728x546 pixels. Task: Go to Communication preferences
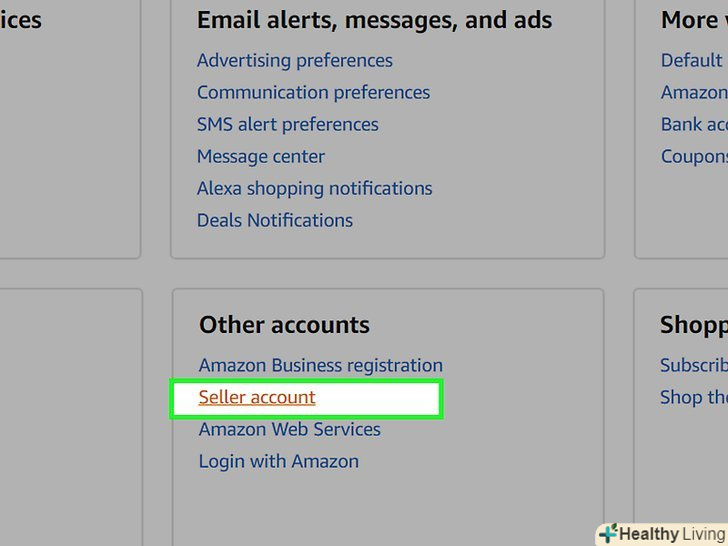pyautogui.click(x=313, y=93)
